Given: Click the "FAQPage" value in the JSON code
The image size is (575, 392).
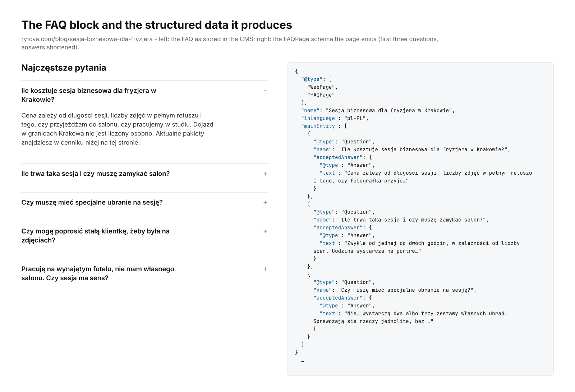Looking at the screenshot, I should click(321, 95).
